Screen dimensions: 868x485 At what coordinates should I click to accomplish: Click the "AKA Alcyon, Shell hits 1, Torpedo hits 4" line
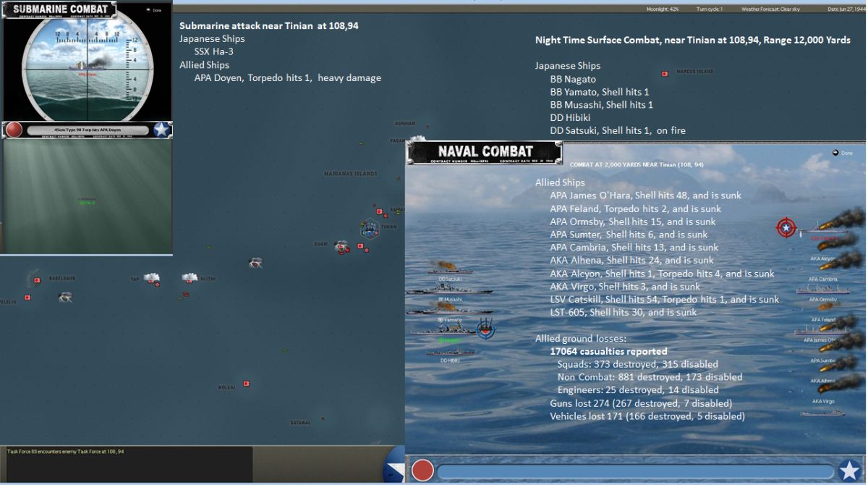(x=662, y=274)
